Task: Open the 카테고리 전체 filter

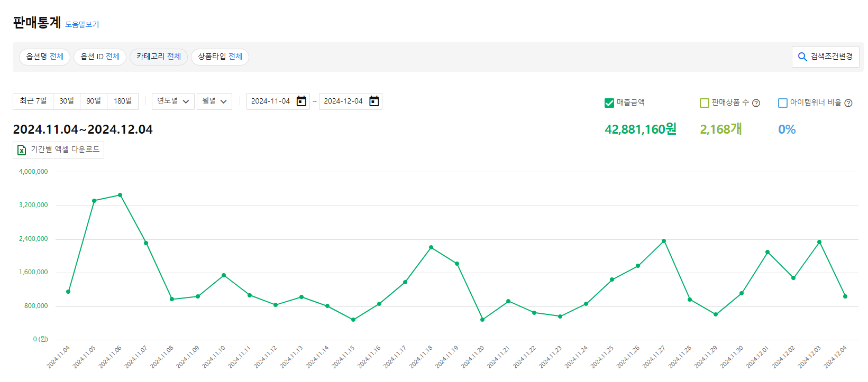Action: (x=159, y=57)
